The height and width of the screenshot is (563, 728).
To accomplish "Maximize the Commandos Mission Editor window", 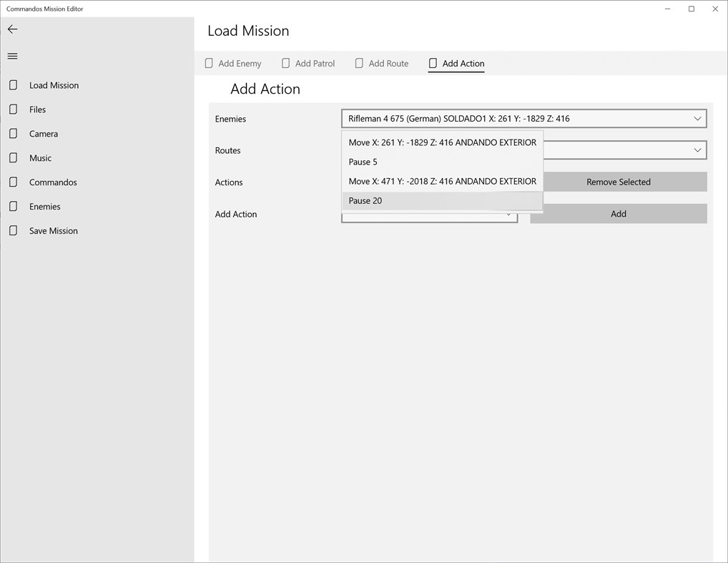I will click(x=692, y=9).
